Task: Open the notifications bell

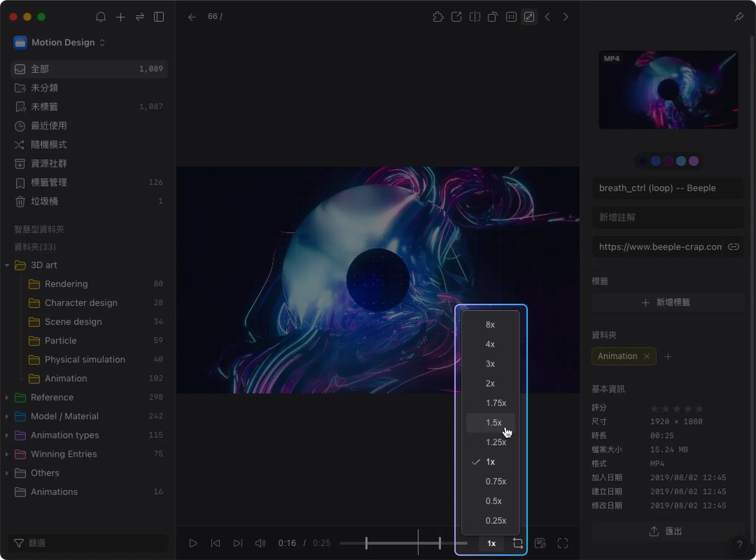Action: pos(100,17)
